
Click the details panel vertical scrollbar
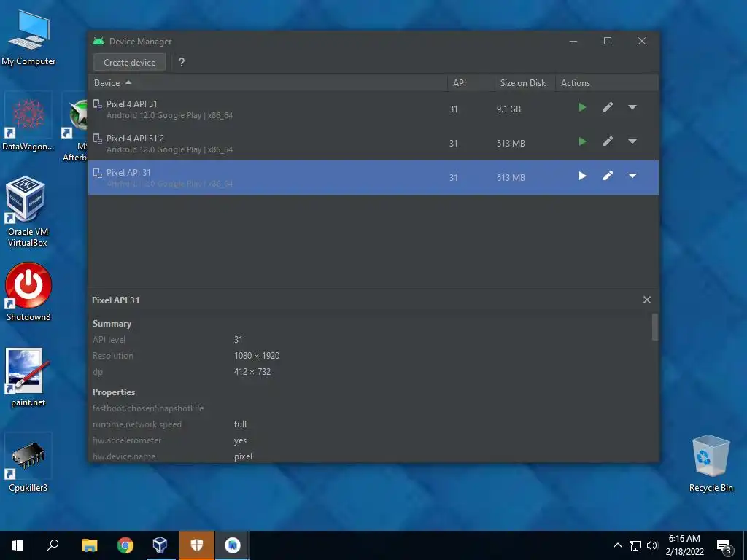coord(654,327)
